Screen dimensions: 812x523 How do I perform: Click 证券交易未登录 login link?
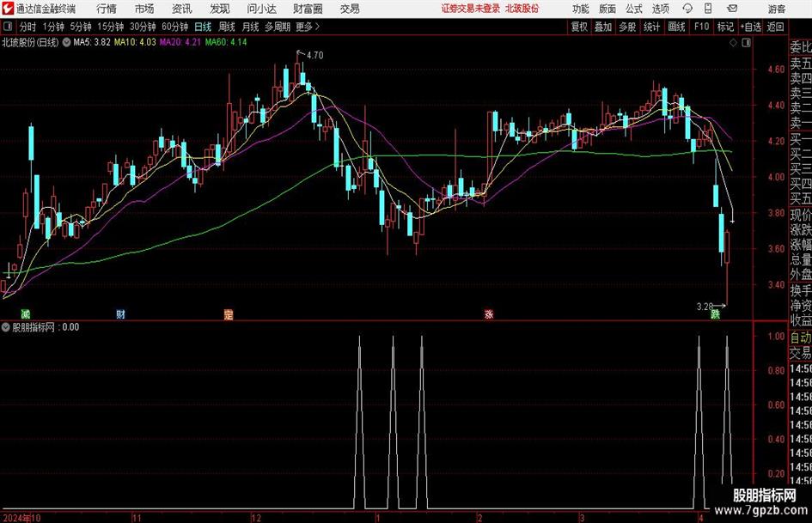[471, 9]
